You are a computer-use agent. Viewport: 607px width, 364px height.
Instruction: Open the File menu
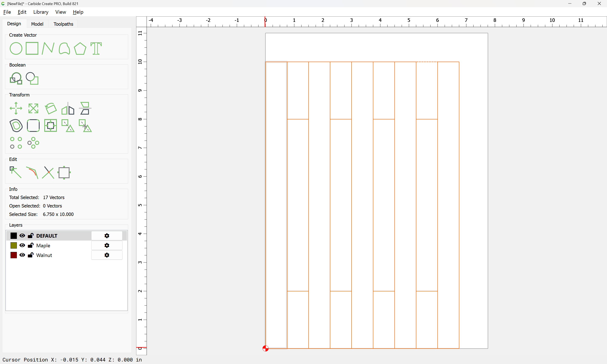coord(7,12)
